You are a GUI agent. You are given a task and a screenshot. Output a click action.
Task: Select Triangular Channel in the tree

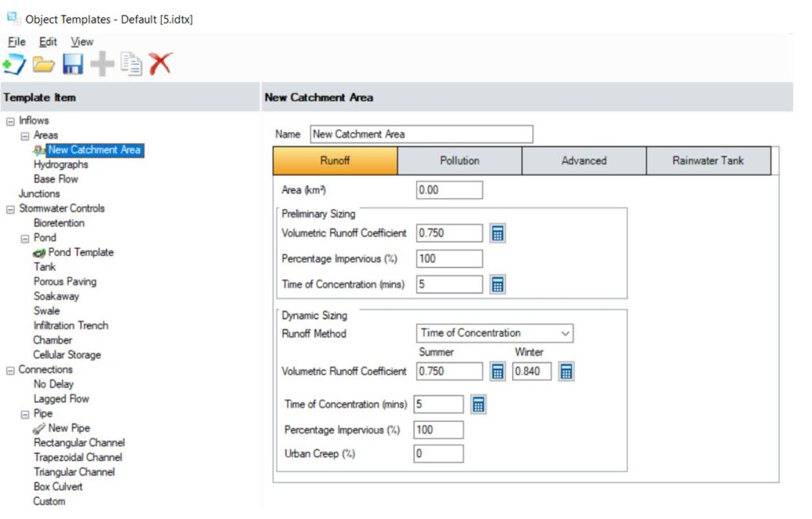[75, 472]
